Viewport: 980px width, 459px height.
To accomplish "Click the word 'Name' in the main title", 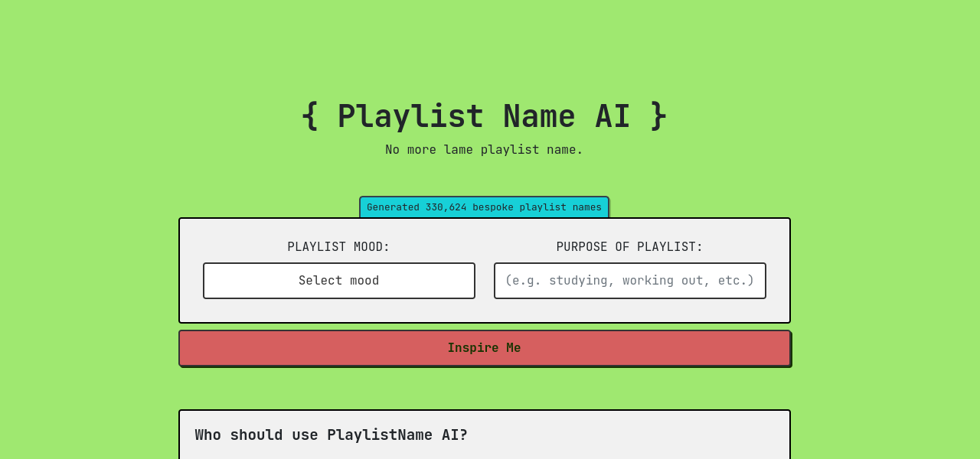I will [539, 116].
